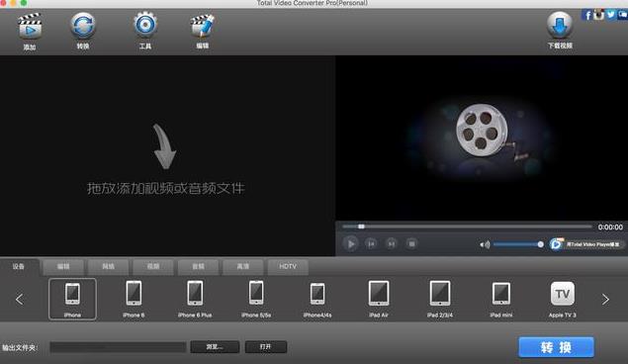Switch to the HDTV tab
This screenshot has width=628, height=364.
(288, 267)
